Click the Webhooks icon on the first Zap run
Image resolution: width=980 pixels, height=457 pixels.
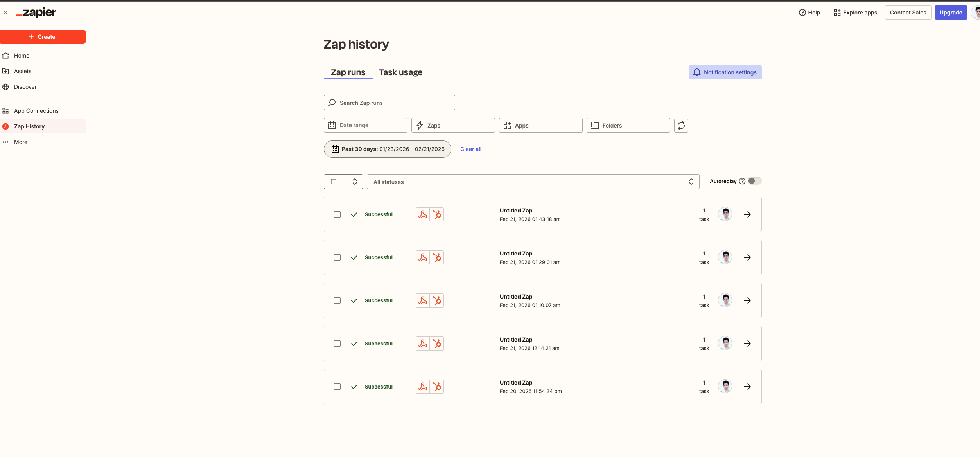(422, 214)
